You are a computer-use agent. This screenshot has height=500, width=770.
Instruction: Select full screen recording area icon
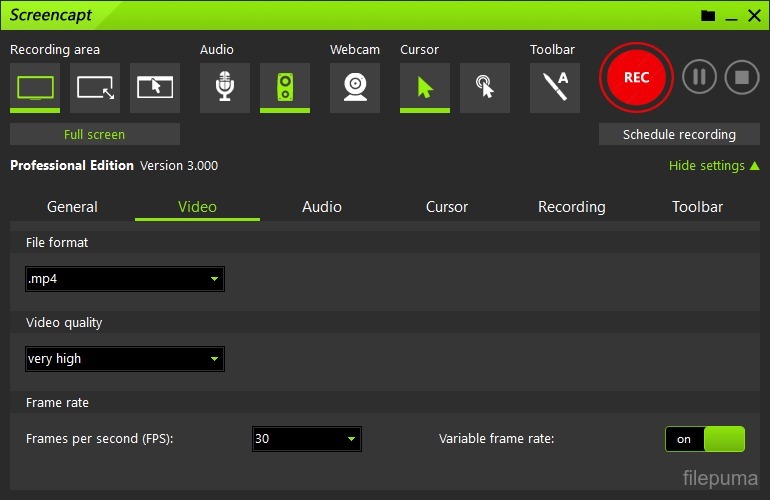[35, 87]
